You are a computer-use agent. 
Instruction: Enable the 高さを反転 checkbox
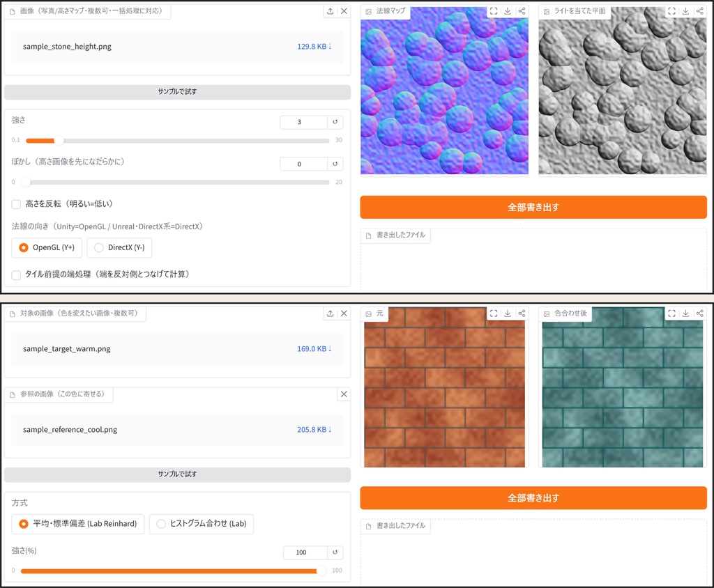click(x=17, y=204)
